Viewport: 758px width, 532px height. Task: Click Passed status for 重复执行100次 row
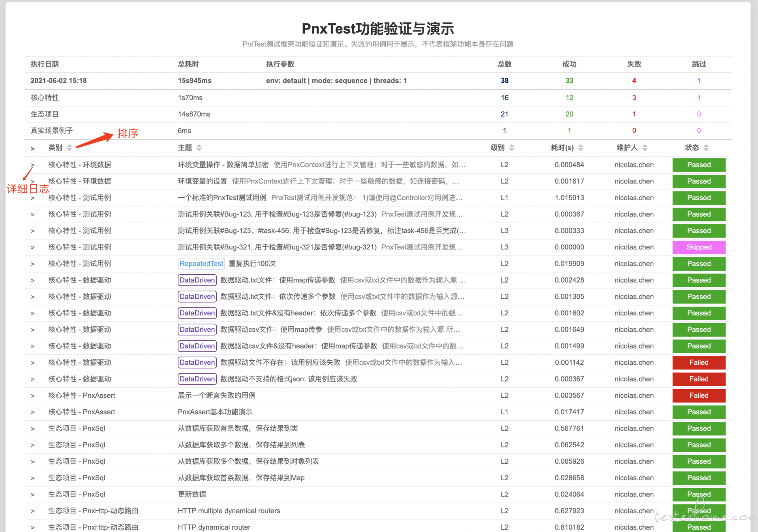[x=699, y=264]
